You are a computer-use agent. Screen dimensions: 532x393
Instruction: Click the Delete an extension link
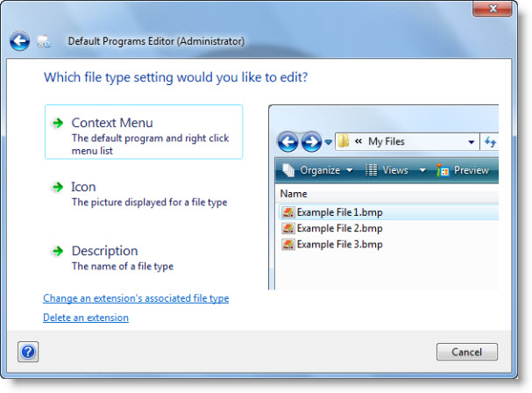point(86,318)
